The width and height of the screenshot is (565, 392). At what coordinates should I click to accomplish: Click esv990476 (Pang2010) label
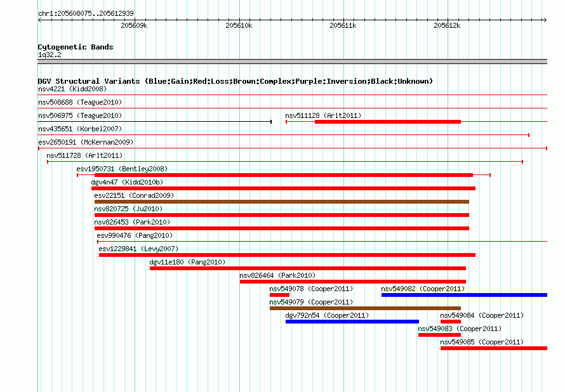coord(135,235)
